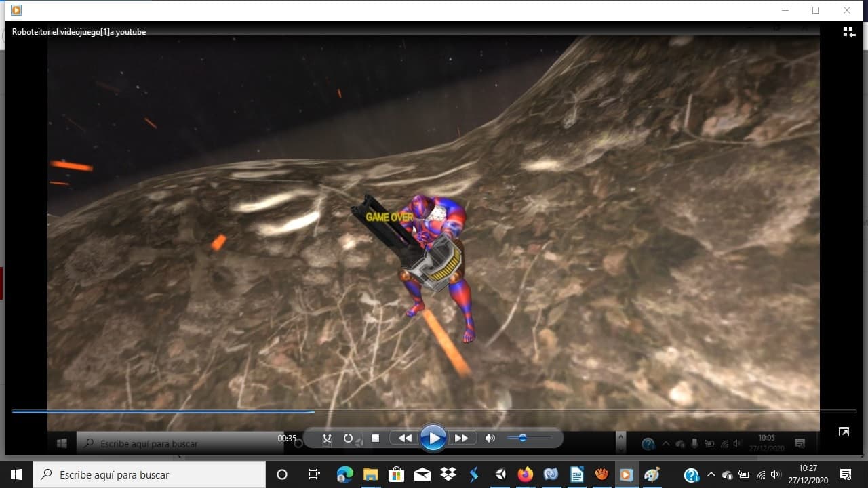
Task: Click the active Media Player taskbar icon
Action: (x=627, y=474)
